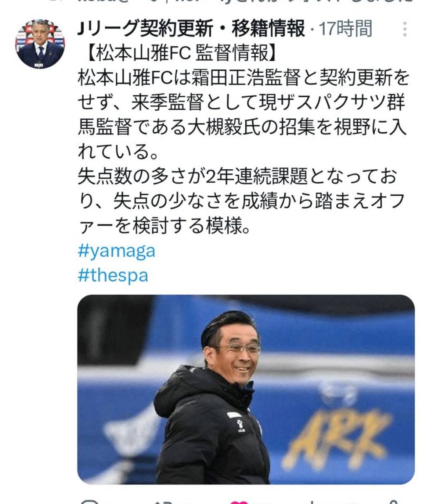Open the #yamaga hashtag
The image size is (430, 504).
tap(117, 251)
